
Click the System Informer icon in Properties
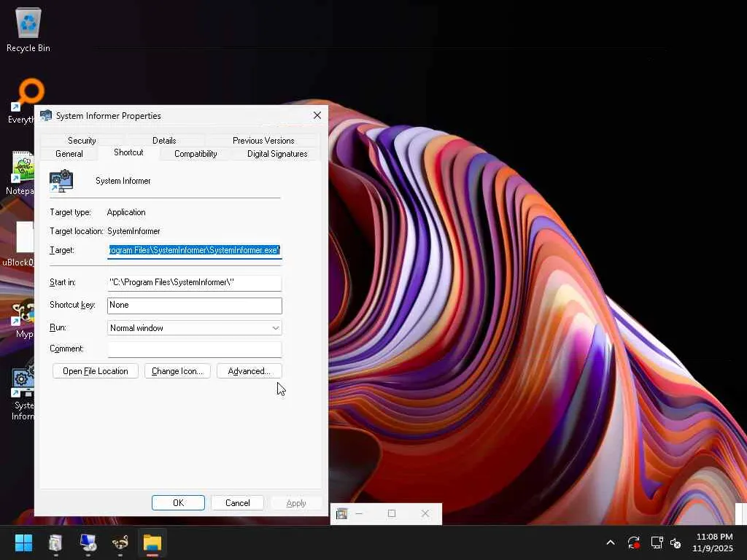pyautogui.click(x=61, y=181)
